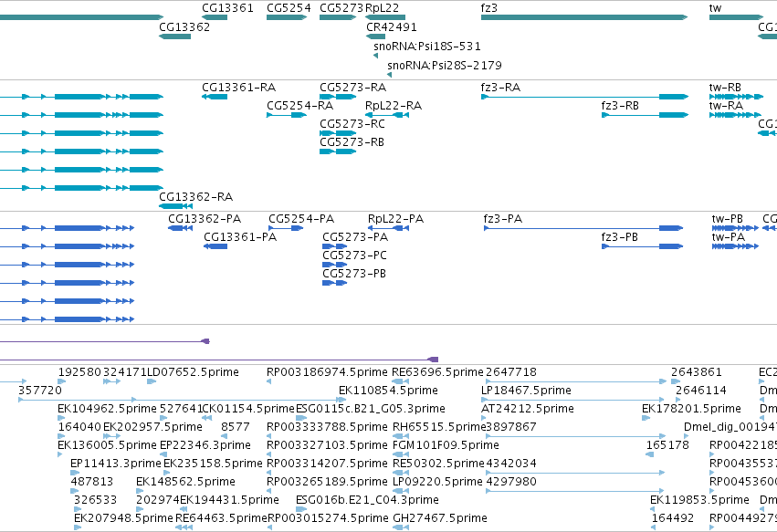Image resolution: width=777 pixels, height=532 pixels.
Task: Select the ESG0115c.B21_G05.3prime EST label
Action: click(371, 409)
